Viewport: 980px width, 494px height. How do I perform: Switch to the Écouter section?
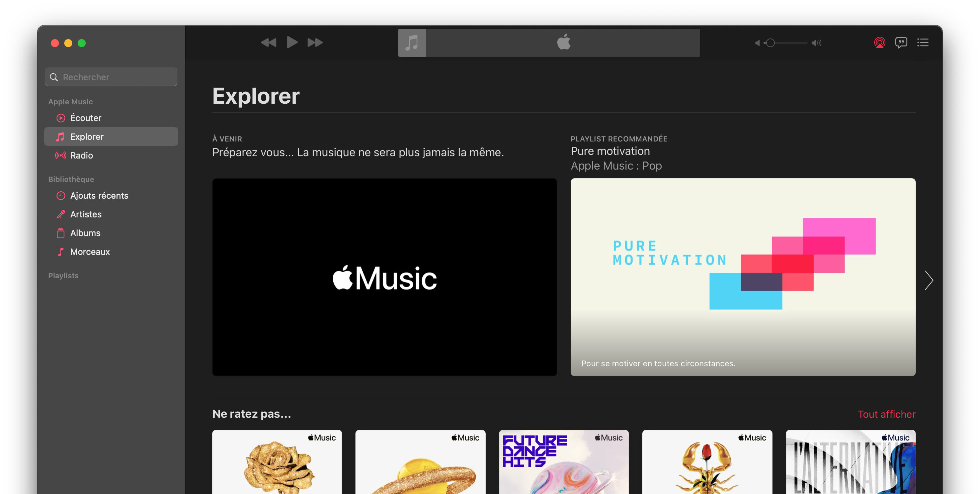click(x=86, y=117)
